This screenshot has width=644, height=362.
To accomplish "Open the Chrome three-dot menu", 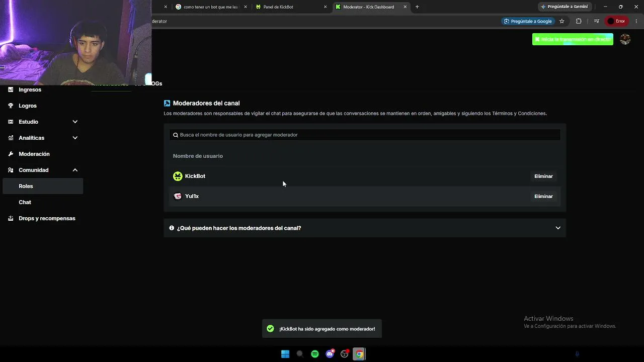I will pyautogui.click(x=636, y=21).
